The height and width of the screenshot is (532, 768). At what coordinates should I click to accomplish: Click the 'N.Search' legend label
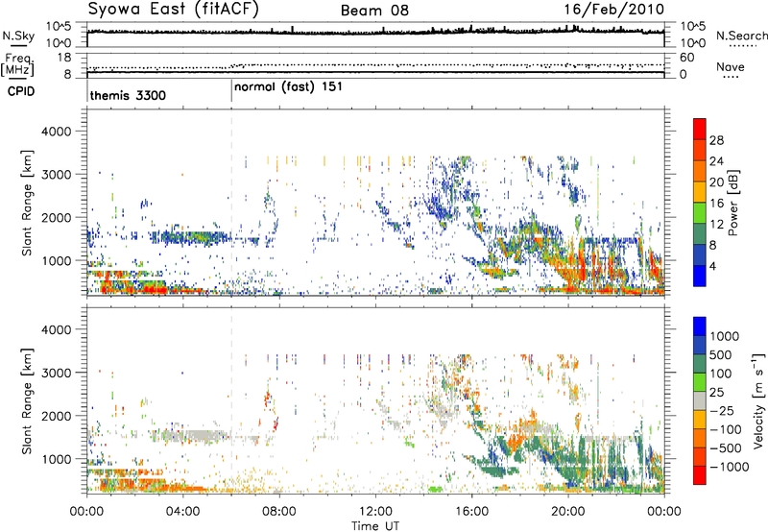click(741, 36)
